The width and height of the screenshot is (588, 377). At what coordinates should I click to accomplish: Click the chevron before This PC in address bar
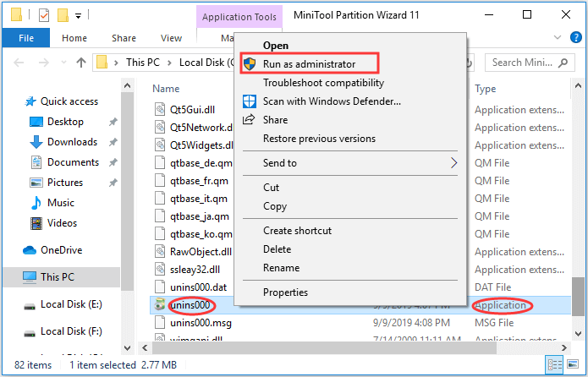[x=116, y=63]
